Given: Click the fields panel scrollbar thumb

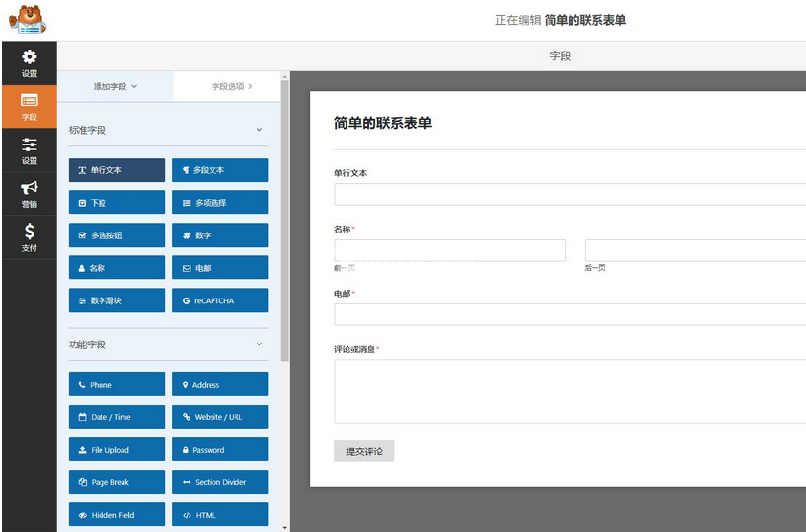Looking at the screenshot, I should point(285,221).
